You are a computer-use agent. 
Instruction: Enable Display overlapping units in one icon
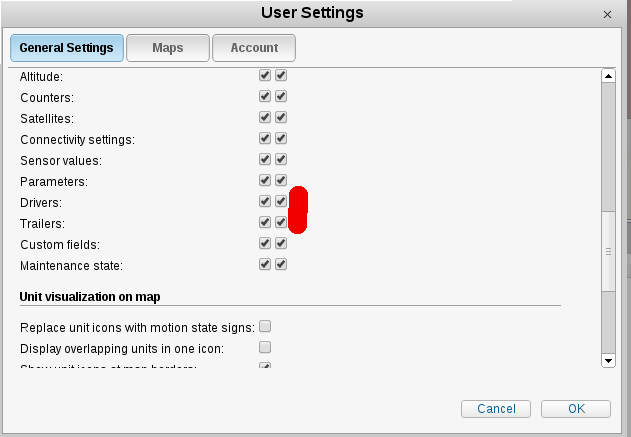265,348
